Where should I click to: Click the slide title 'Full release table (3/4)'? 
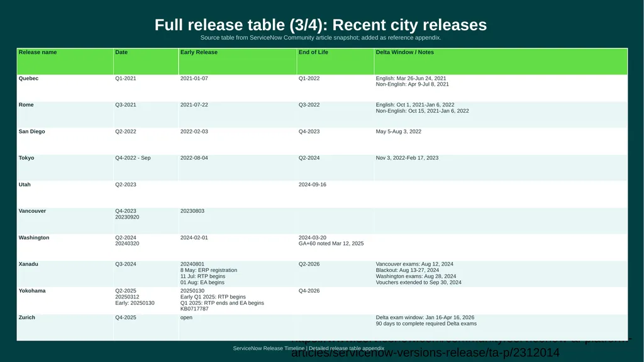click(320, 25)
